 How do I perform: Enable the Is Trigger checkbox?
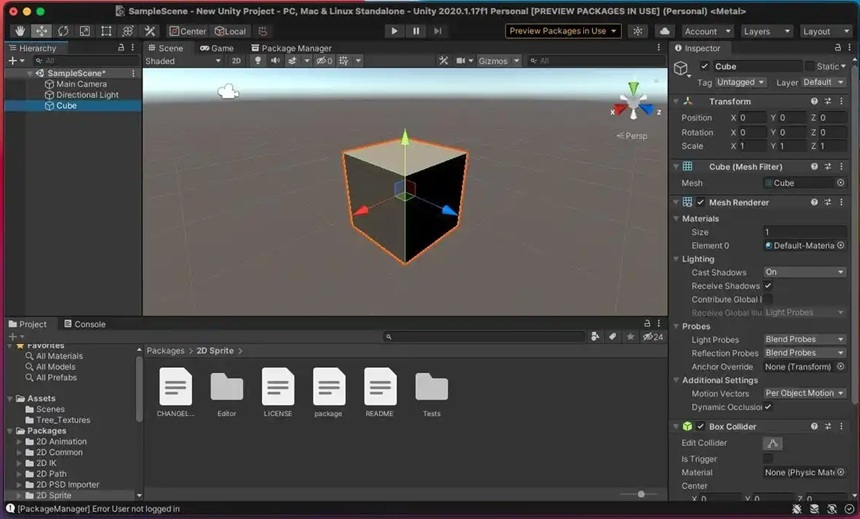(768, 459)
